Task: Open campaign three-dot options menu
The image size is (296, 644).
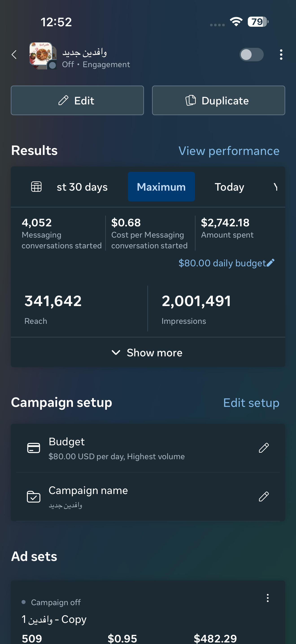Action: (281, 55)
